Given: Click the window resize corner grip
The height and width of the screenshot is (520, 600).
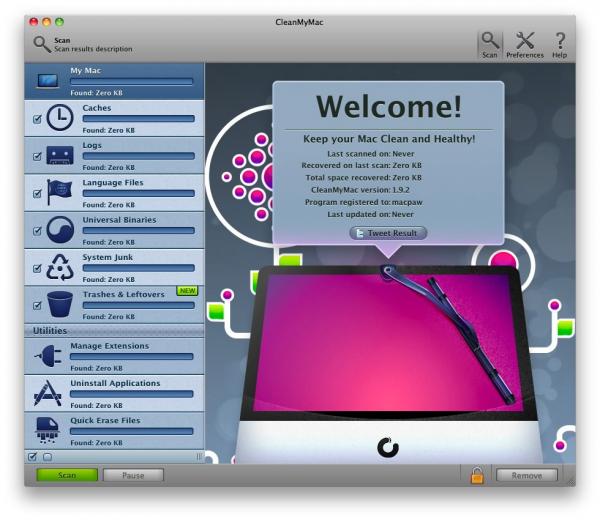Looking at the screenshot, I should (x=571, y=482).
